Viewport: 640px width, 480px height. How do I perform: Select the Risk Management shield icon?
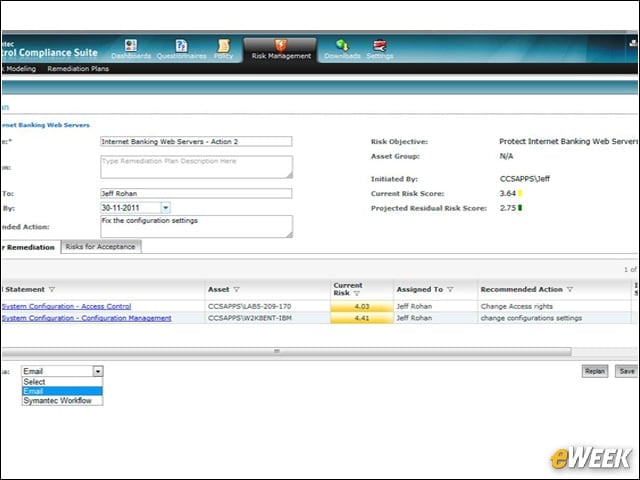tap(280, 45)
